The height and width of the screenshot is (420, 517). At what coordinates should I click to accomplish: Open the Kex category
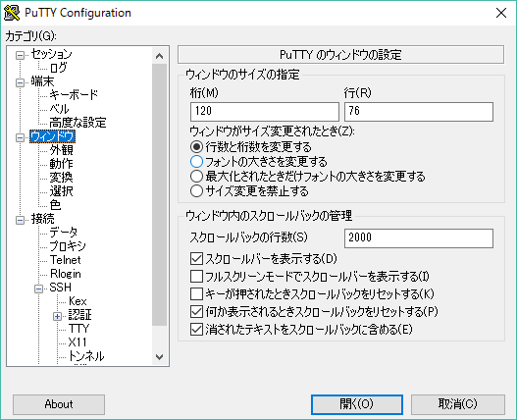click(78, 301)
